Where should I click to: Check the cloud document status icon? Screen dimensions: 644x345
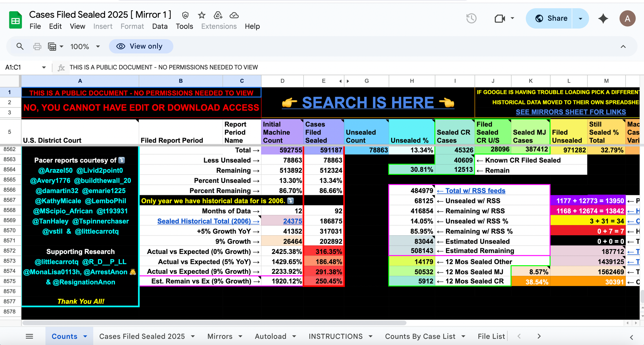(x=234, y=15)
